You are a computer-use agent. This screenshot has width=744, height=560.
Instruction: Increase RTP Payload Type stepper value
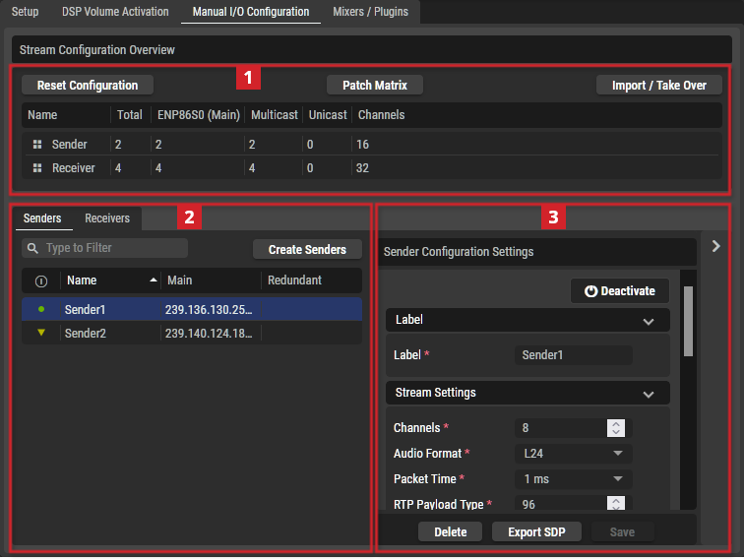click(x=616, y=500)
